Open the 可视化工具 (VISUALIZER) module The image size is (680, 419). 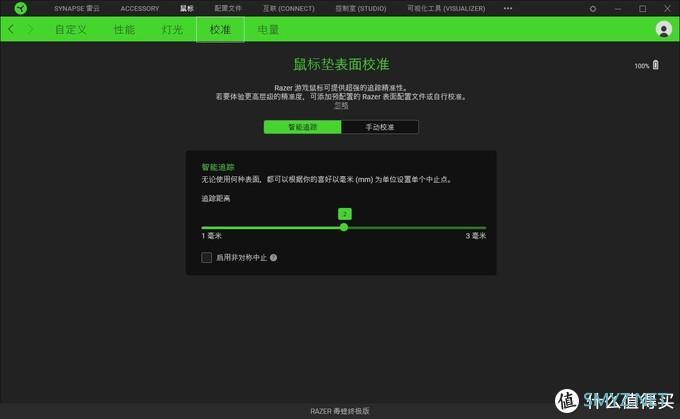pos(446,8)
